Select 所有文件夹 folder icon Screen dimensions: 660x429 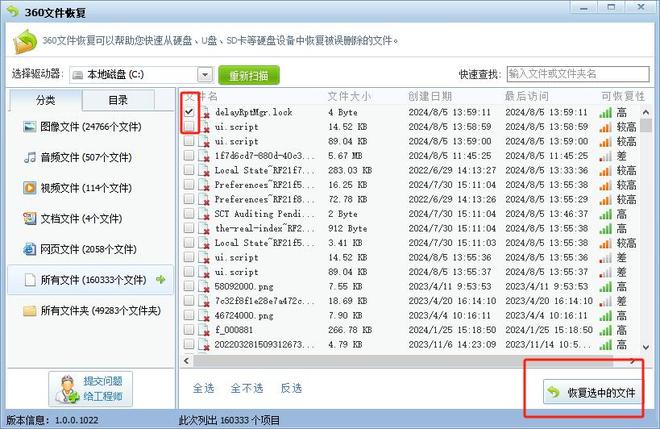click(x=30, y=310)
